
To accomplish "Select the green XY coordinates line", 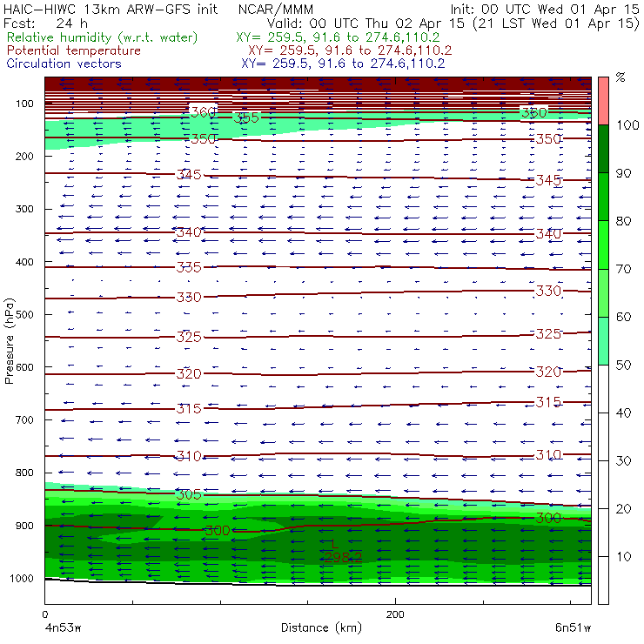I will 338,37.
